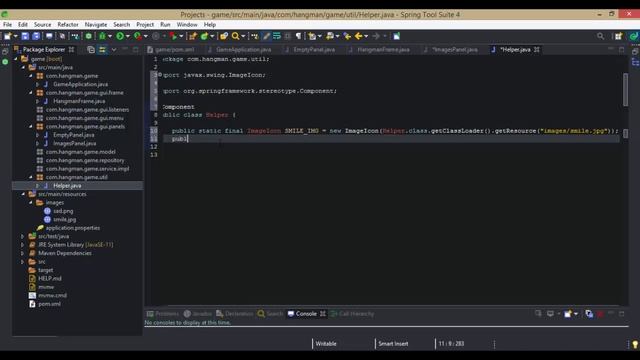Image resolution: width=640 pixels, height=360 pixels.
Task: Select ImagesPanel.java in Package Explorer
Action: coord(75,143)
